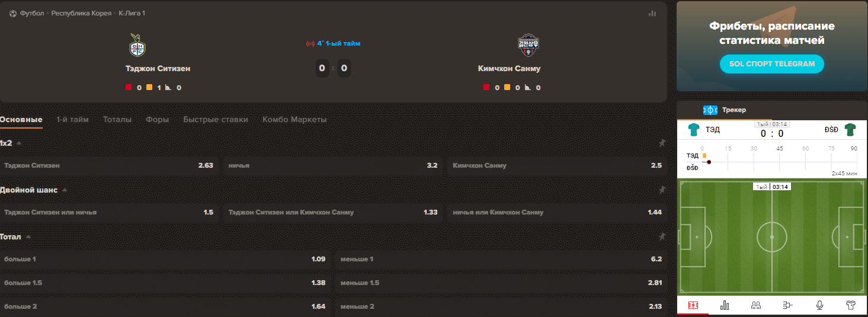Go to Республика Корея in breadcrumb
This screenshot has height=317, width=868.
[x=81, y=13]
